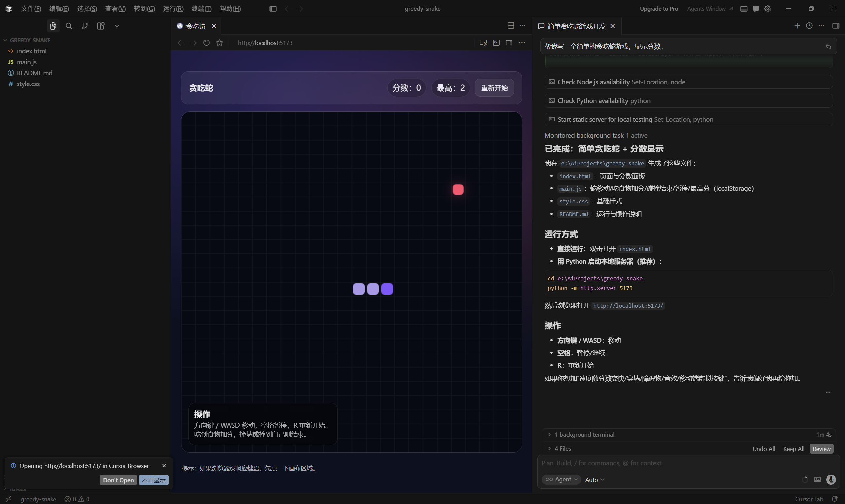
Task: Click the red food square on canvas
Action: click(458, 189)
